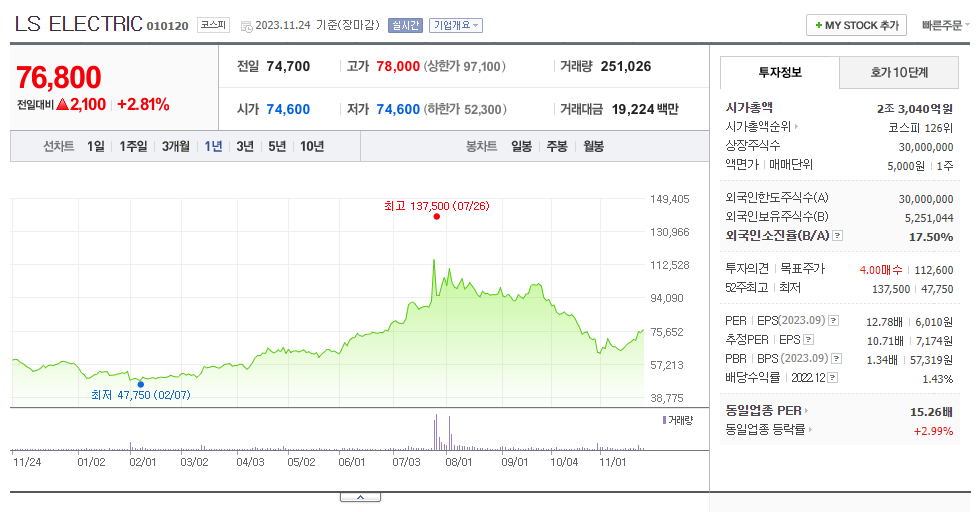Click the 거래량 legend marker
977x512 pixels.
664,420
